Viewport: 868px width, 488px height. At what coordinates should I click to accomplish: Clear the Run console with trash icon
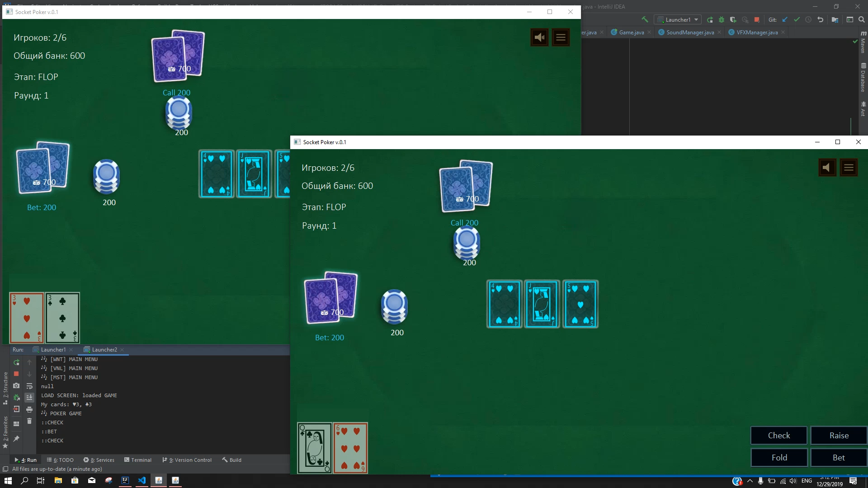(29, 421)
